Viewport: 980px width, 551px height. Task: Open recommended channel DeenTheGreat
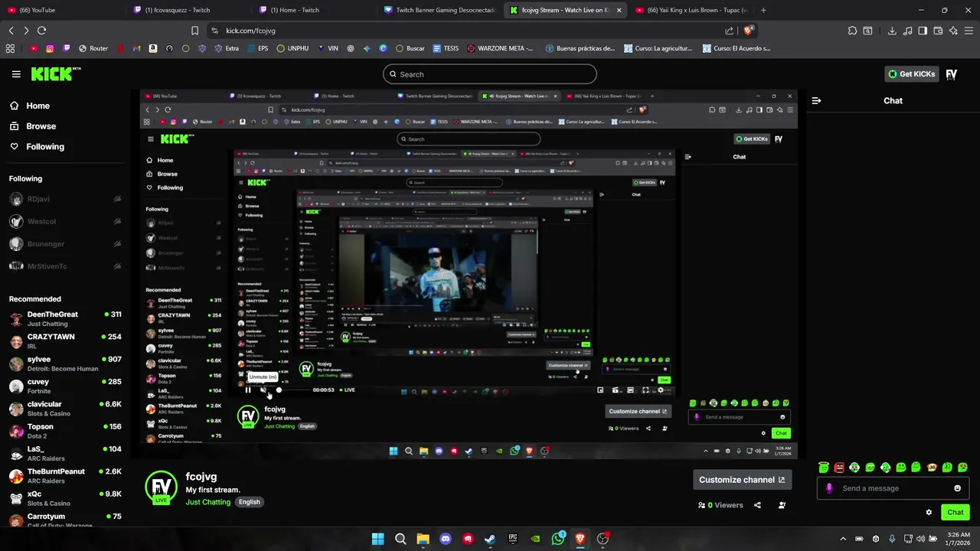64,318
